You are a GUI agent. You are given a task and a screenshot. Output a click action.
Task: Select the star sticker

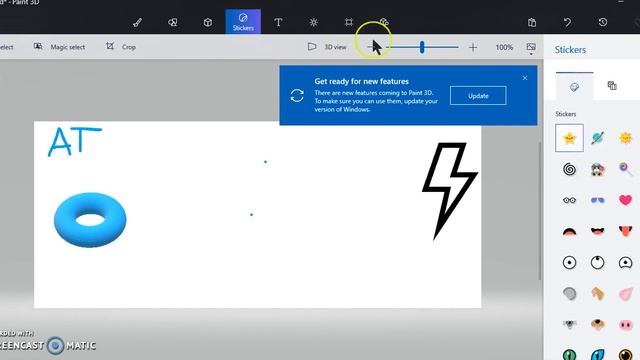[x=569, y=138]
